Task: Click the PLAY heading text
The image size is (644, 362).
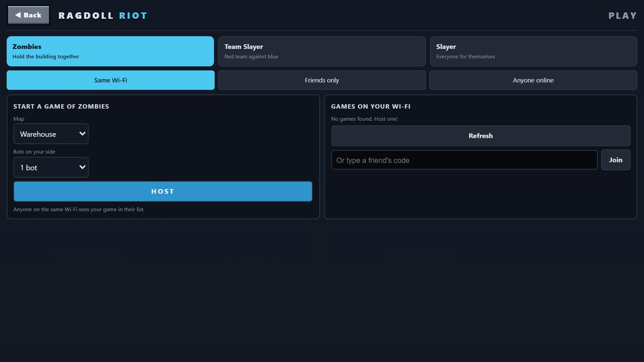Action: pyautogui.click(x=623, y=16)
